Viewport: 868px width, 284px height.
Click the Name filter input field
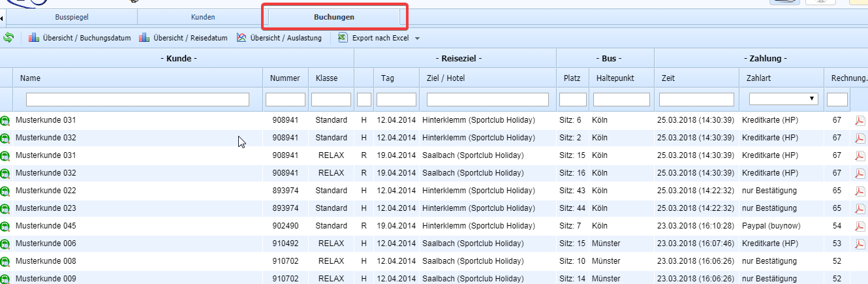click(x=138, y=99)
